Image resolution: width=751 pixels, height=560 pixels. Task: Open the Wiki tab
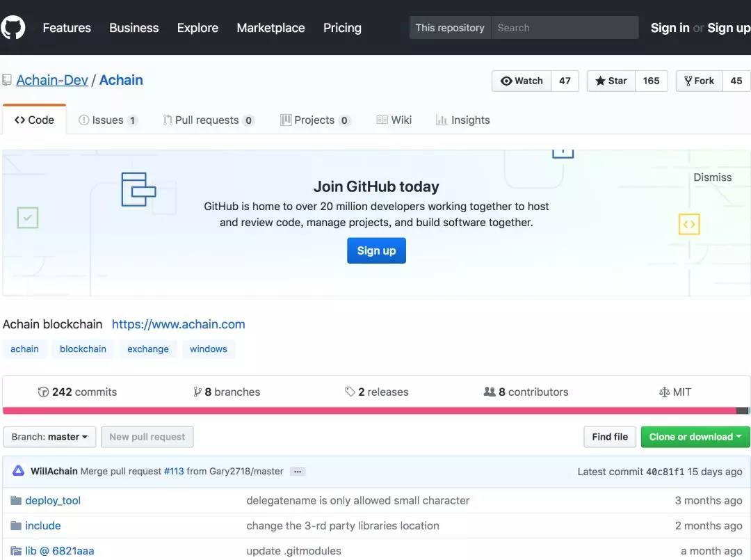[x=394, y=120]
